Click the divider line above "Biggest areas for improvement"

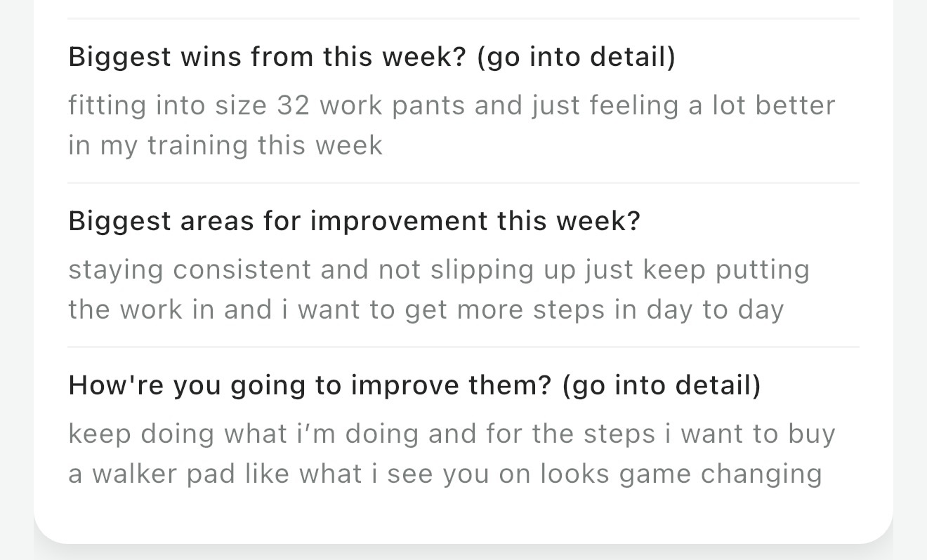point(463,182)
